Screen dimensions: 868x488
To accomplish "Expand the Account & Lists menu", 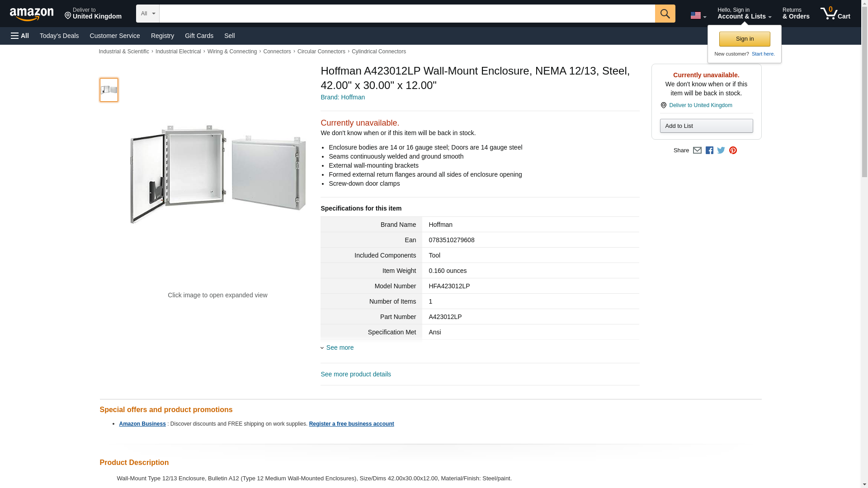I will pyautogui.click(x=744, y=14).
